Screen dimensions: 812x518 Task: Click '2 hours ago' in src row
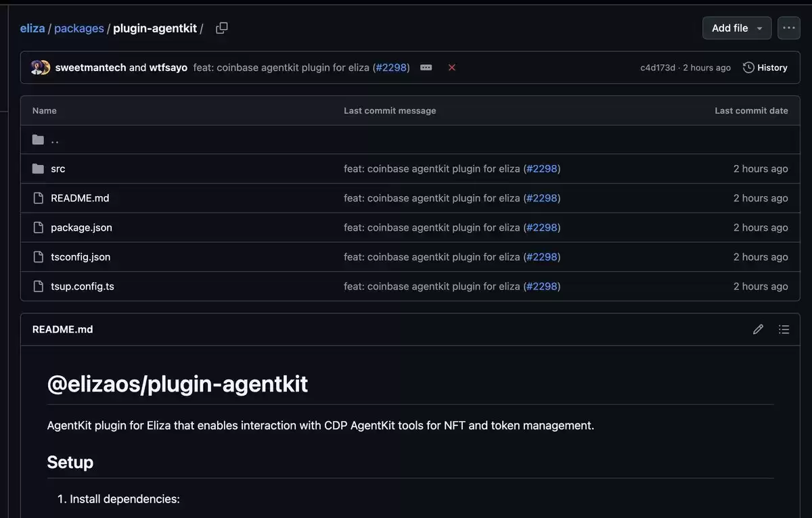coord(761,168)
